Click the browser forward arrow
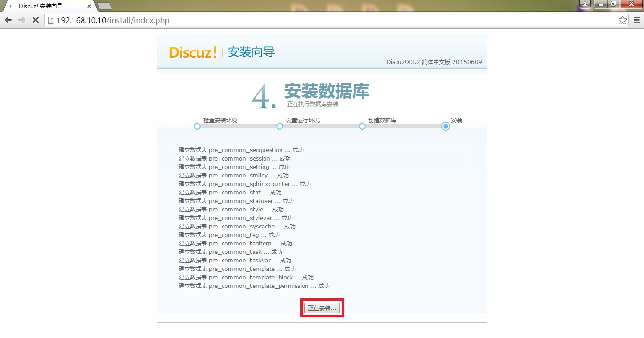The image size is (644, 338). [22, 20]
